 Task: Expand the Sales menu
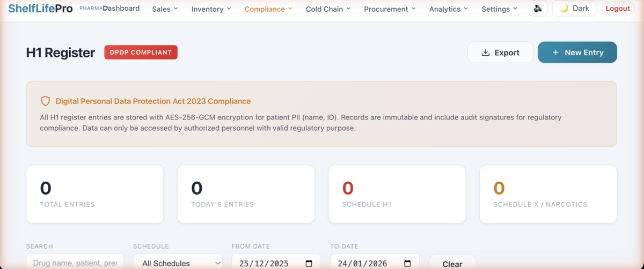pyautogui.click(x=165, y=9)
